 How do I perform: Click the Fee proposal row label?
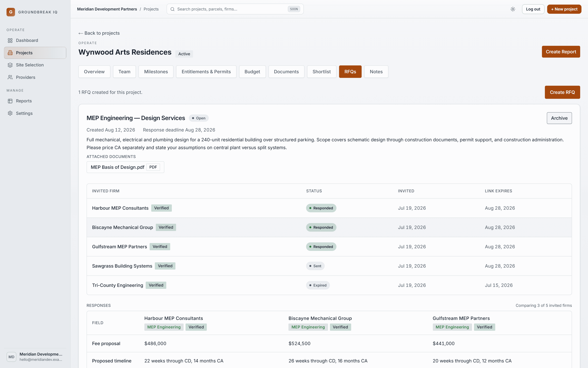(x=106, y=344)
